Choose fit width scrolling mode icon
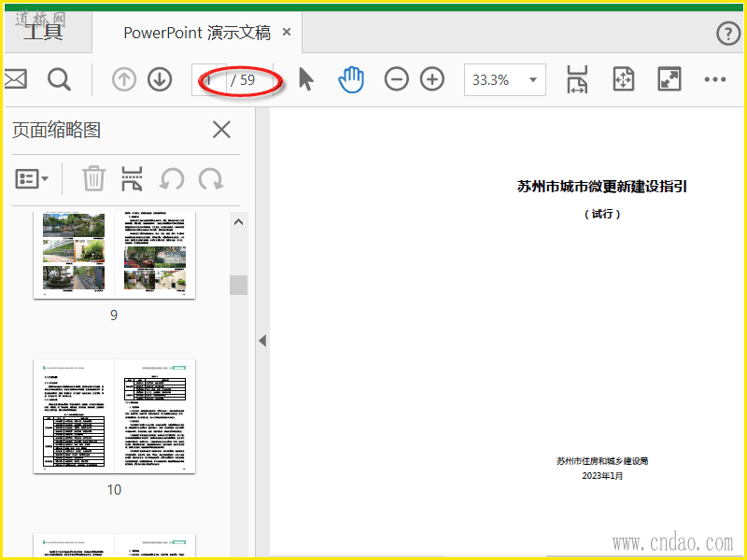The height and width of the screenshot is (560, 747). coord(577,79)
